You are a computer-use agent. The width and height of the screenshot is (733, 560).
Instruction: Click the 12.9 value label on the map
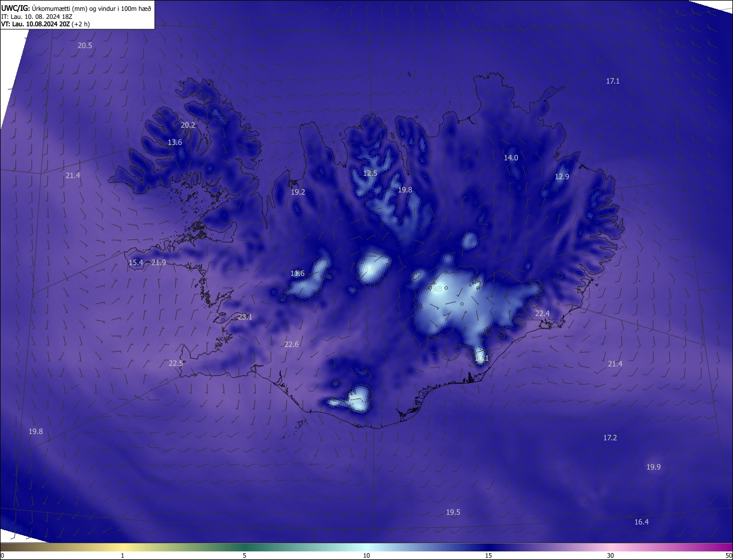click(562, 177)
